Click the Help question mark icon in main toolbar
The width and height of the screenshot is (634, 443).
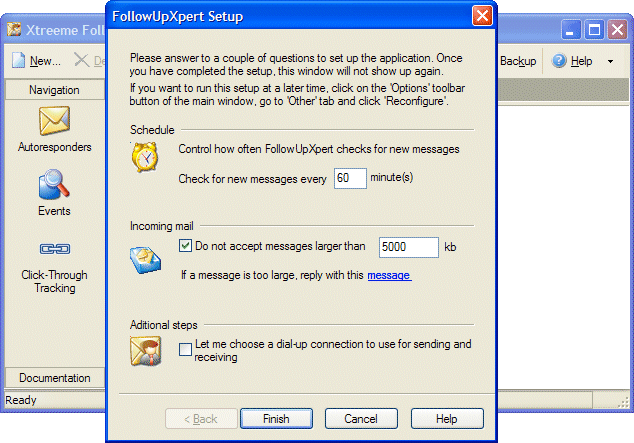559,61
